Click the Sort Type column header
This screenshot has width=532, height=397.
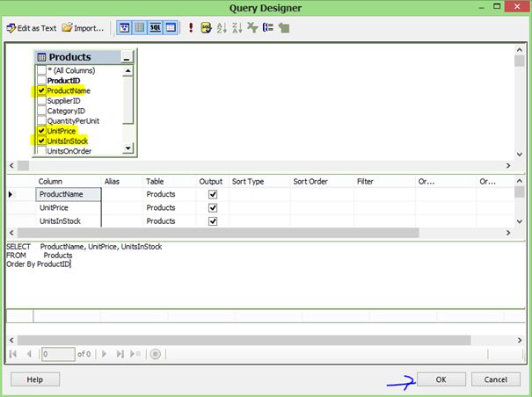tap(259, 182)
